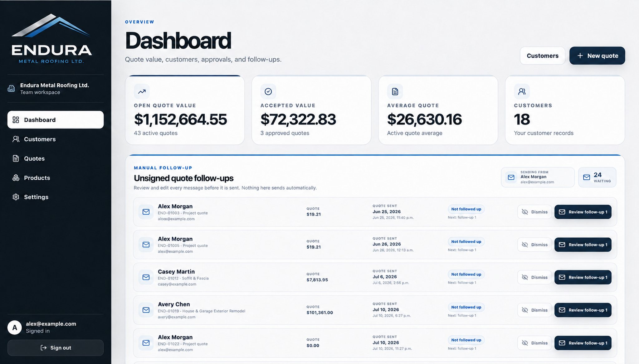This screenshot has height=364, width=639.
Task: Click the alex@example.com avatar circle
Action: click(x=15, y=328)
